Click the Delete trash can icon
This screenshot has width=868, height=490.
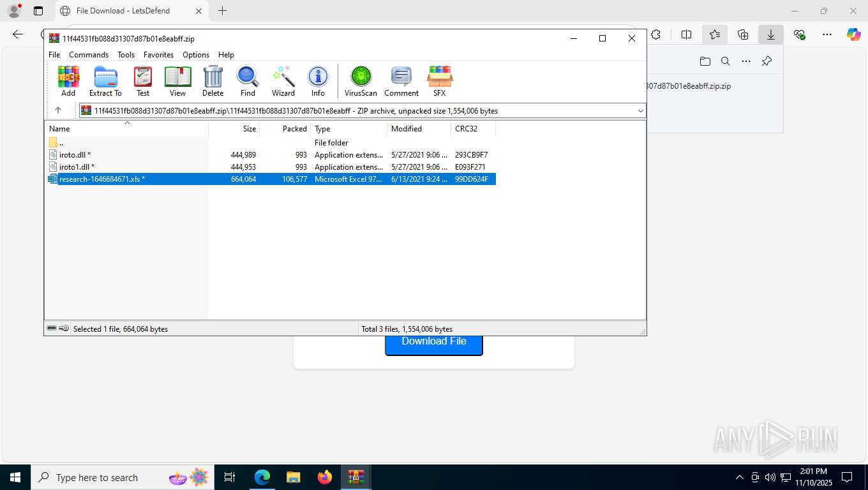click(x=213, y=81)
